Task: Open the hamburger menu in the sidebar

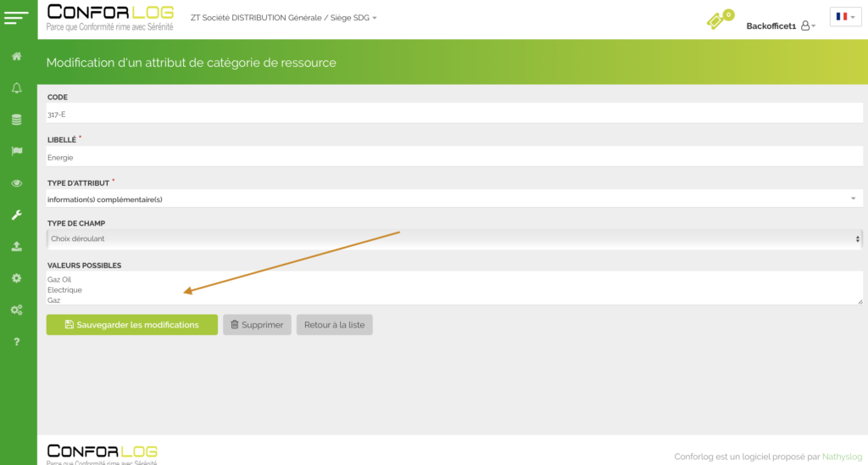Action: tap(16, 17)
